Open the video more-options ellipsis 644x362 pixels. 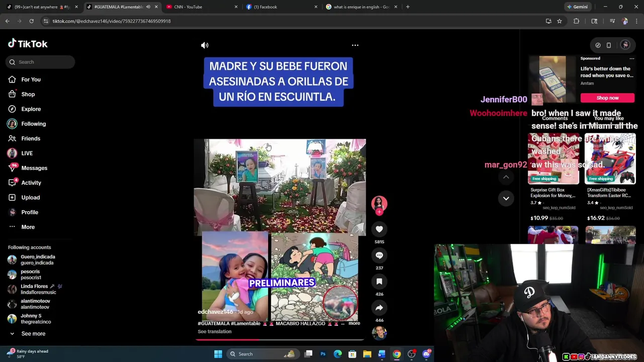point(355,45)
